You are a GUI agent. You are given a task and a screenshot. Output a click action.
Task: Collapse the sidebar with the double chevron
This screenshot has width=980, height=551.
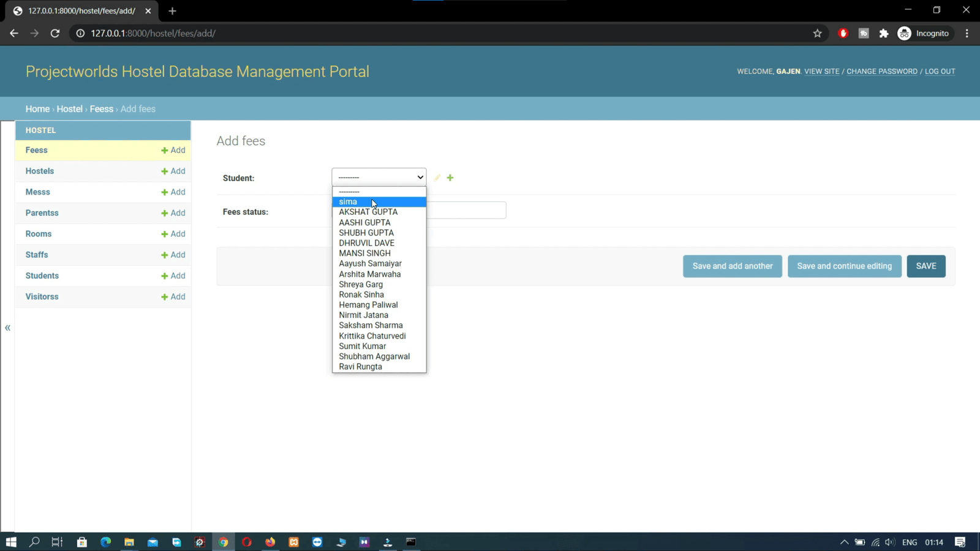[x=8, y=328]
